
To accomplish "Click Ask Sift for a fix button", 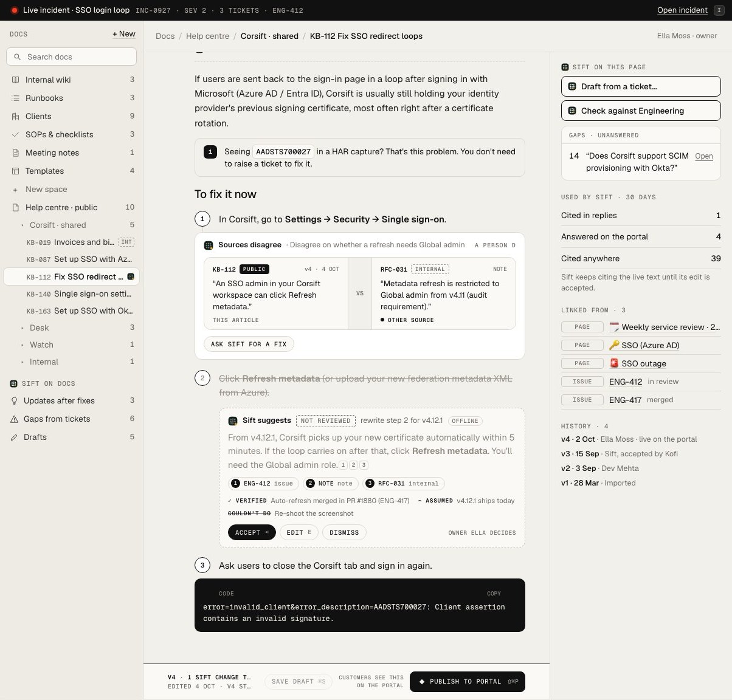I will 249,344.
